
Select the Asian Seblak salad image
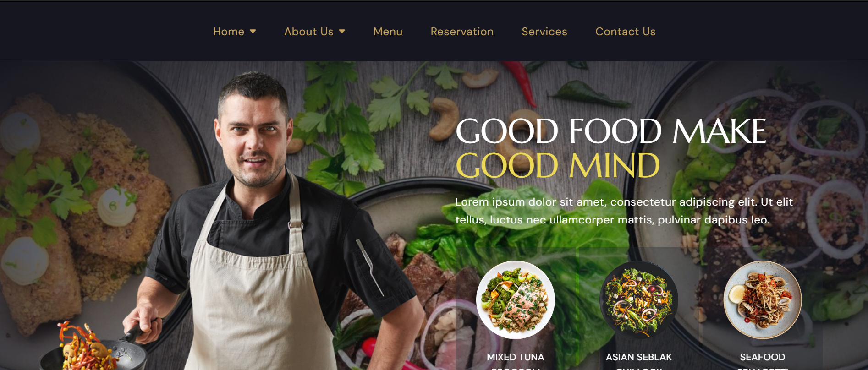(639, 300)
